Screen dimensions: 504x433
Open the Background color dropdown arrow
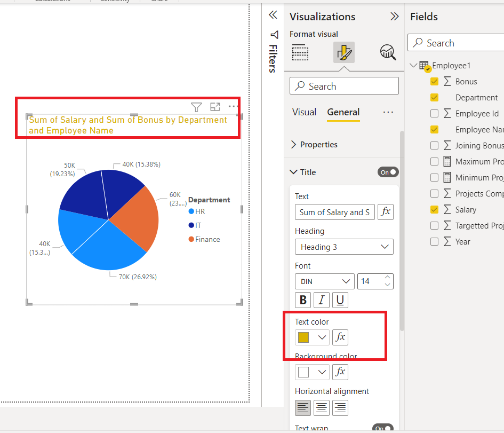(322, 372)
